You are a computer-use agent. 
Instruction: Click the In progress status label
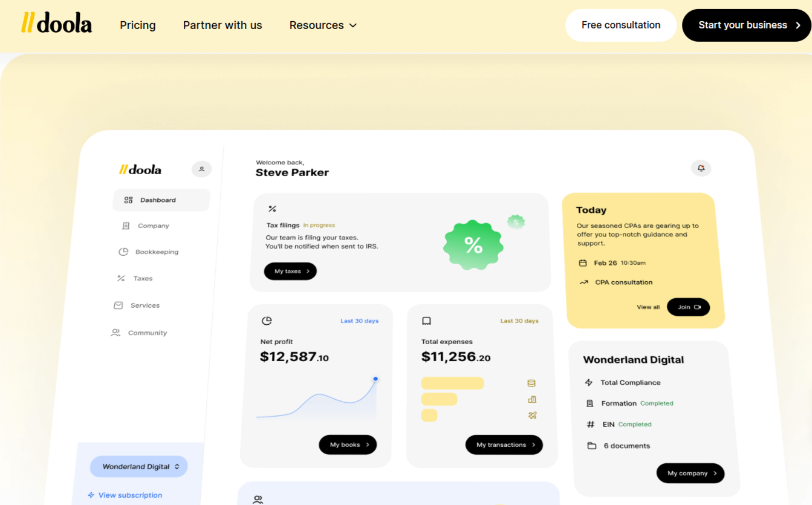[319, 225]
